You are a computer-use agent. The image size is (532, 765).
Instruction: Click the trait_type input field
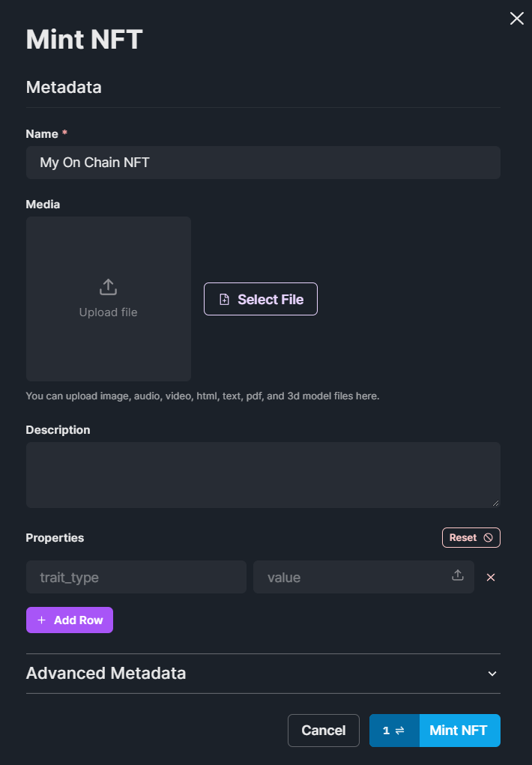(136, 577)
